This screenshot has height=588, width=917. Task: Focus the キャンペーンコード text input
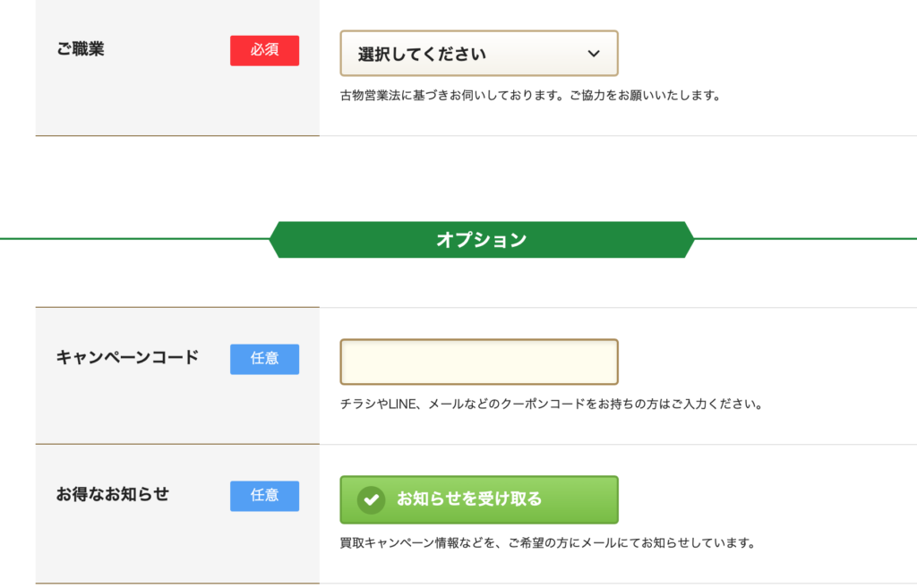coord(479,362)
